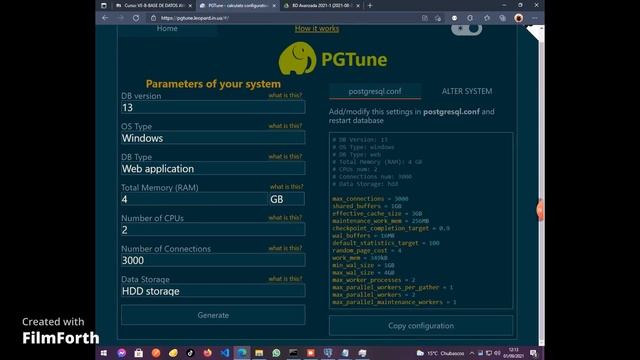
Task: Click the max_parallel_maintenance_workers config line
Action: (x=394, y=302)
